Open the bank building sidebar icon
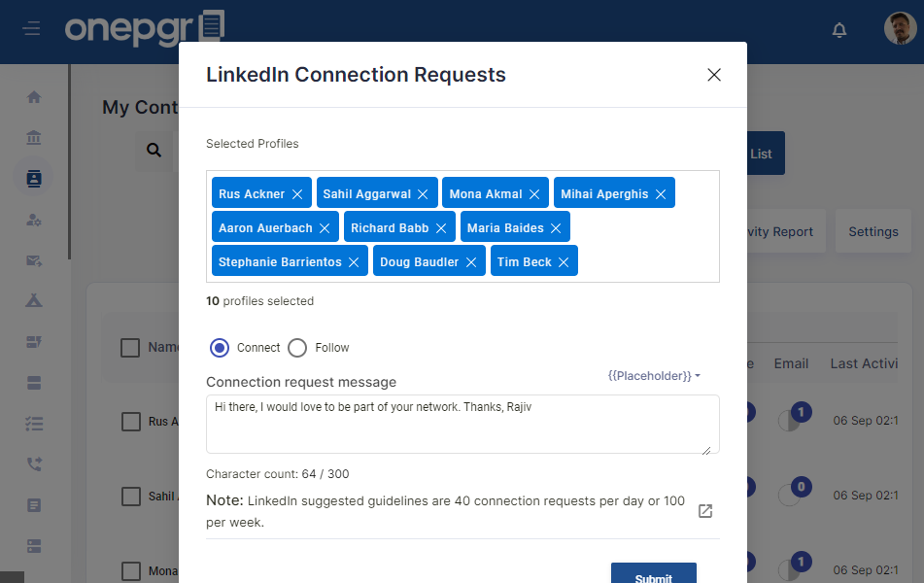Screen dimensions: 924x583 pos(34,137)
